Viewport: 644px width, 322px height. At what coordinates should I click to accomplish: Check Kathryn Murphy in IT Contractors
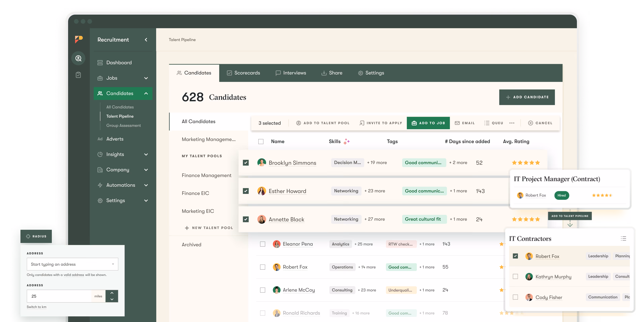[515, 277]
